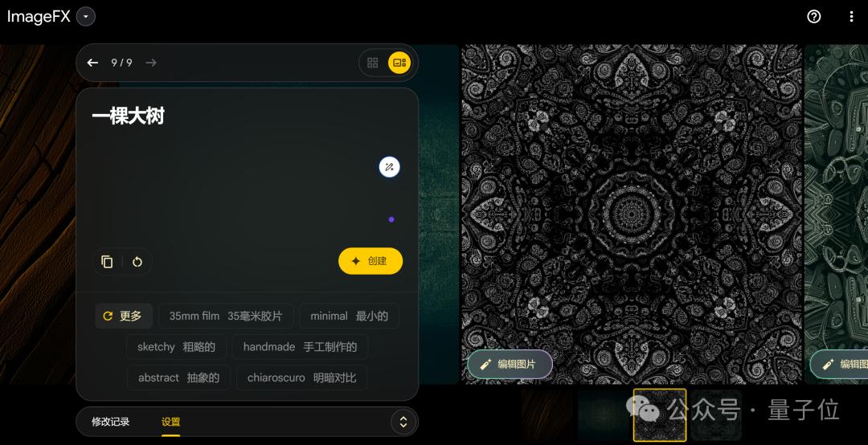Click 编辑图片 on the mandala image

pyautogui.click(x=510, y=364)
